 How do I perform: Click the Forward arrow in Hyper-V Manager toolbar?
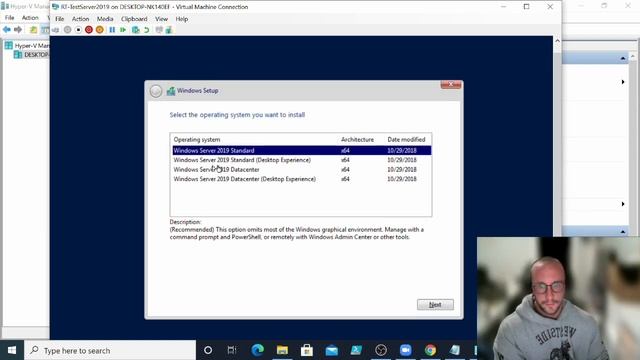(18, 29)
